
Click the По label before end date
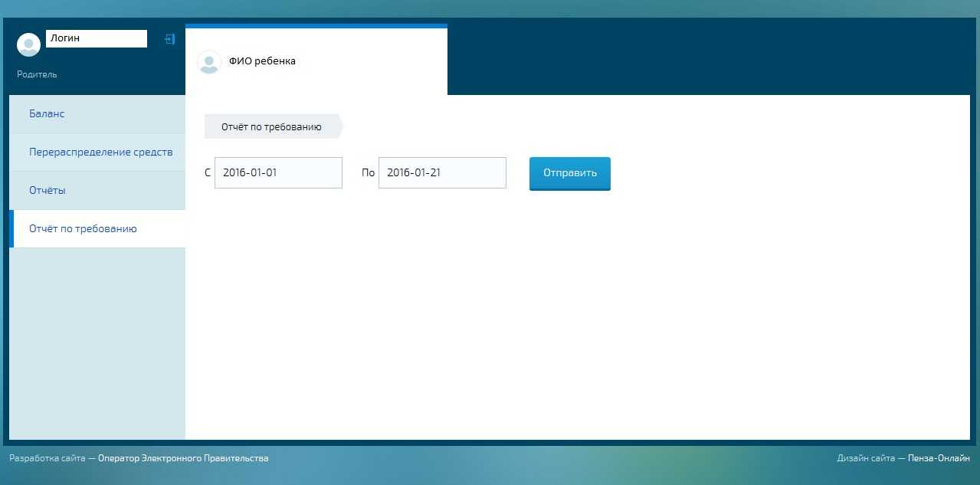(368, 173)
